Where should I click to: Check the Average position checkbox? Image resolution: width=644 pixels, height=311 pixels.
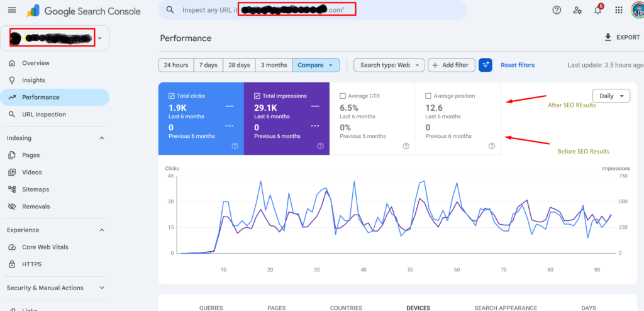pos(428,96)
